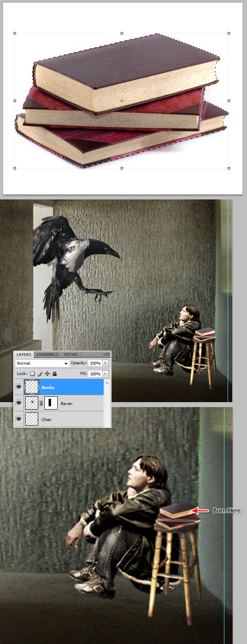Image resolution: width=247 pixels, height=644 pixels.
Task: Click the transform center reference point
Action: [122, 101]
